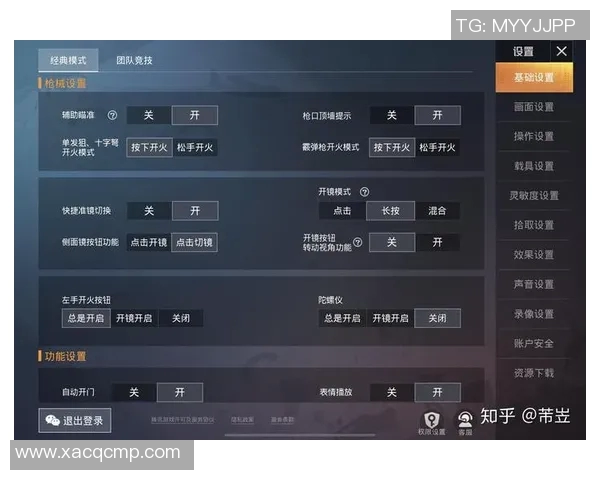The height and width of the screenshot is (480, 600).
Task: Set 左手开火按钮 to 总是开启
Action: [x=86, y=318]
